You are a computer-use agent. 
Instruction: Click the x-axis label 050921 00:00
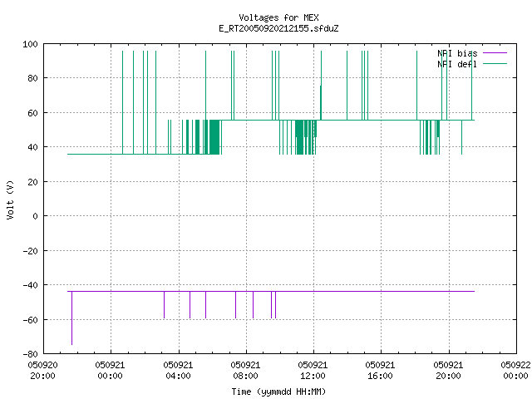tap(111, 370)
